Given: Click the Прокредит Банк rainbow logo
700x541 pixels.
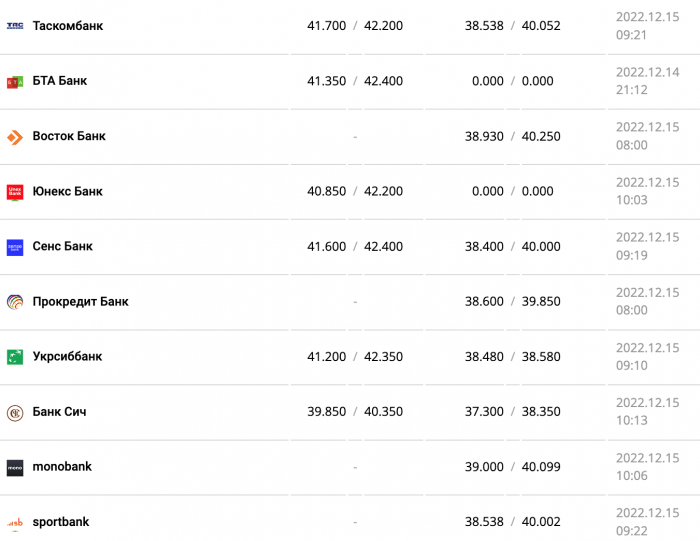Looking at the screenshot, I should click(15, 302).
